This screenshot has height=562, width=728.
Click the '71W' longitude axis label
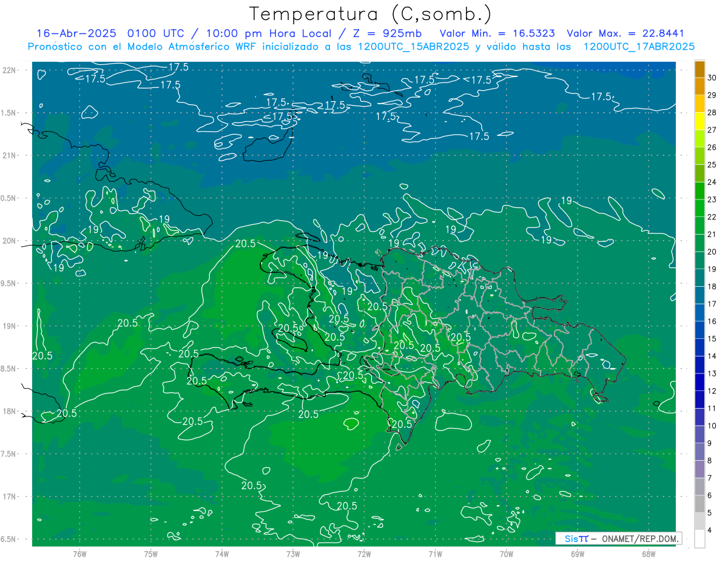pyautogui.click(x=435, y=554)
